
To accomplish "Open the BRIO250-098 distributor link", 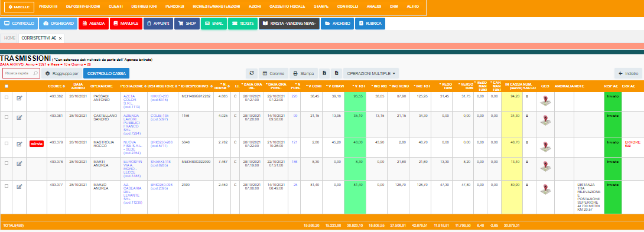I will [161, 187].
